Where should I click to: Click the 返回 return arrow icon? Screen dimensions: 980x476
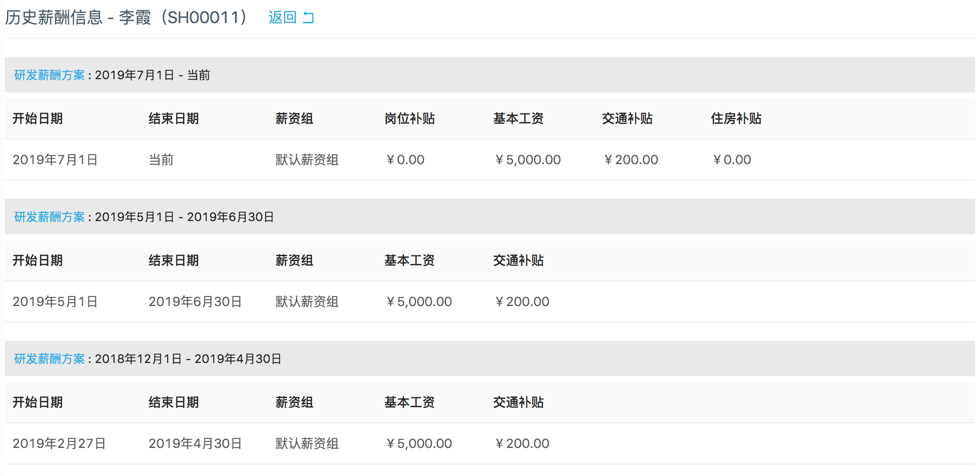pos(308,18)
